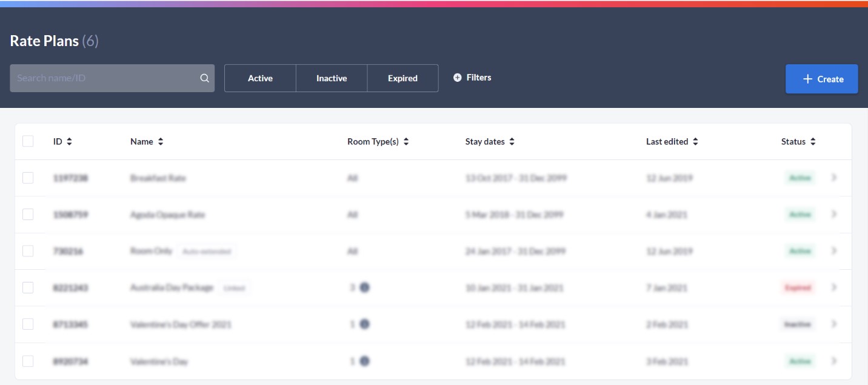Open rate plan ID 730216
The height and width of the screenshot is (385, 868).
pos(68,251)
